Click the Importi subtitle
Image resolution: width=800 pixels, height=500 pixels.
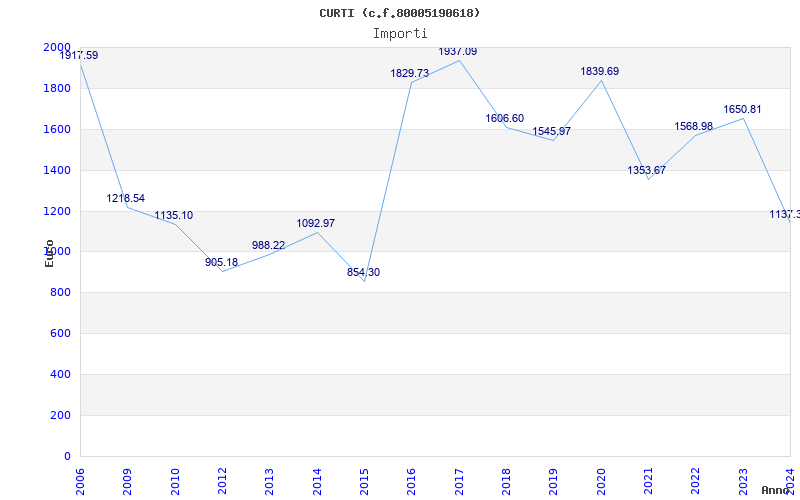[x=400, y=34]
